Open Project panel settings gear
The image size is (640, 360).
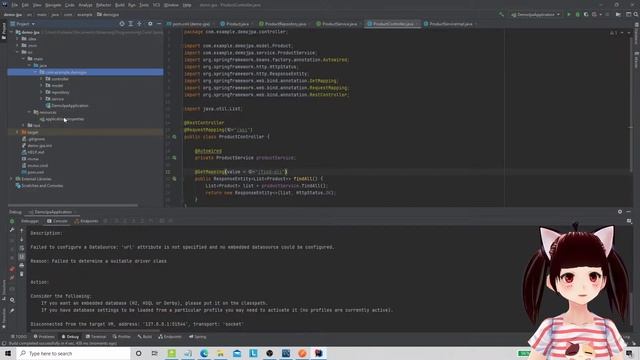click(150, 24)
